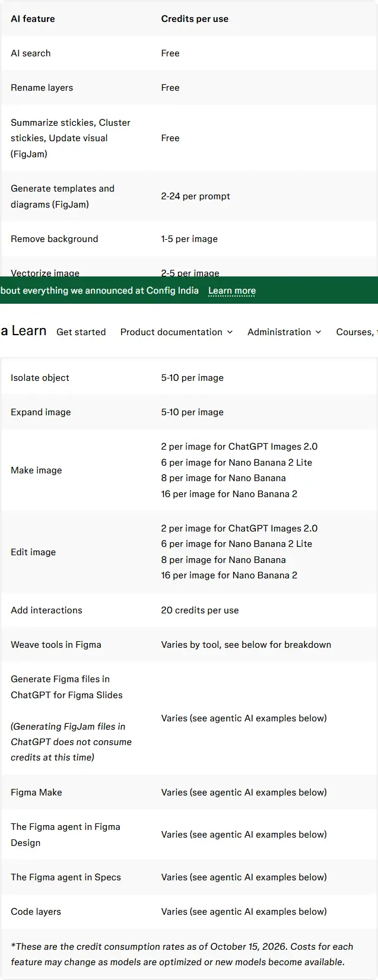Click Varies by tool breakdown text
This screenshot has height=980, width=378.
tap(246, 645)
